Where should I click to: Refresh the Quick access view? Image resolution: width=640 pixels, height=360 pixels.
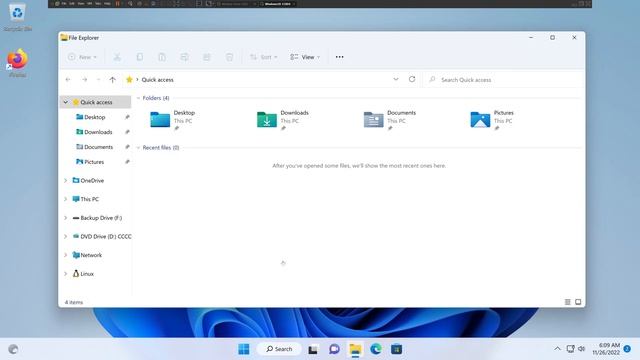tap(412, 79)
